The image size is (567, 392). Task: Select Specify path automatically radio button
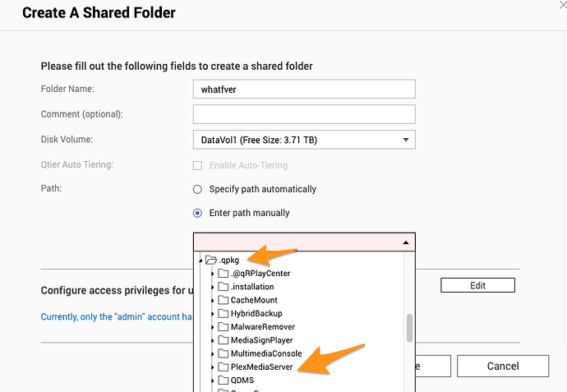(197, 190)
